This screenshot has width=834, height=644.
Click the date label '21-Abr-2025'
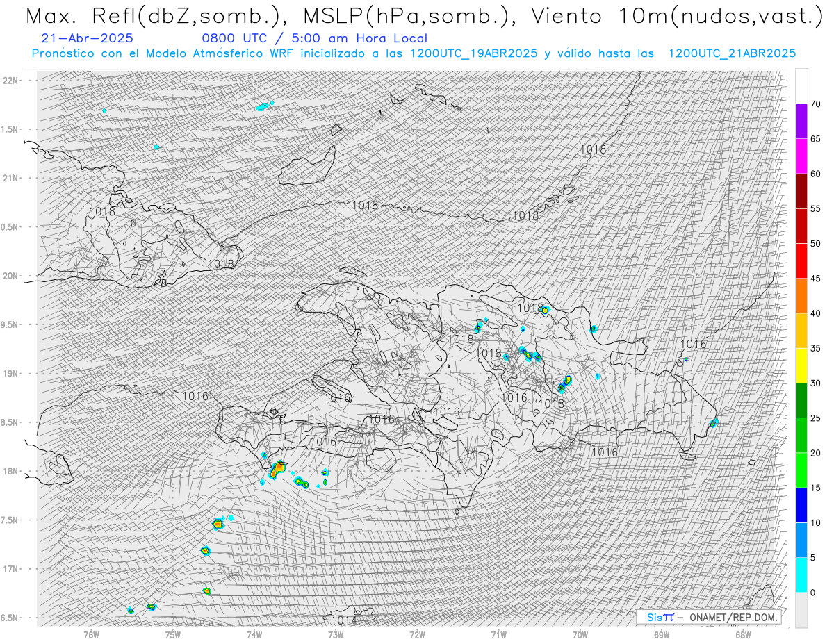(x=88, y=38)
